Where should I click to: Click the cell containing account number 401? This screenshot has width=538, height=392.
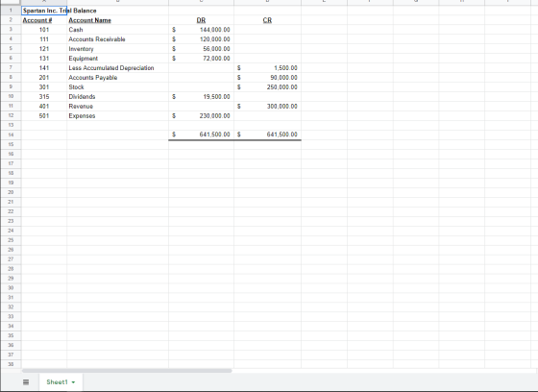pos(44,107)
